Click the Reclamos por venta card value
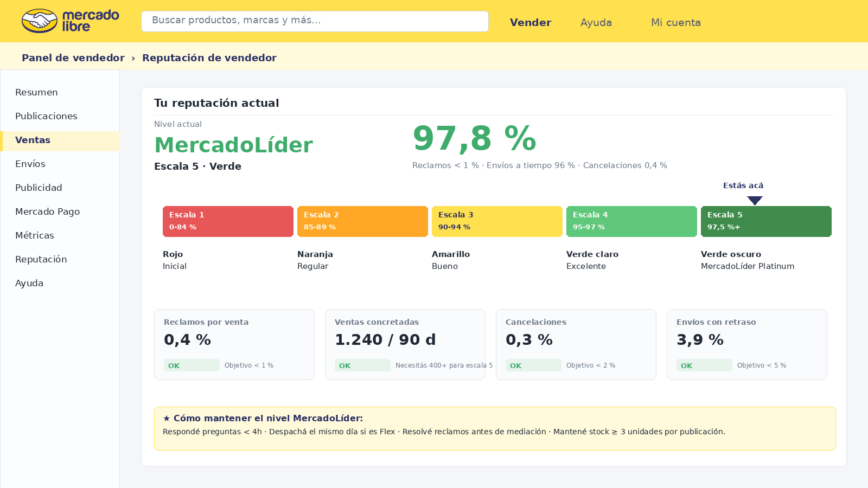The image size is (868, 488). 187,340
